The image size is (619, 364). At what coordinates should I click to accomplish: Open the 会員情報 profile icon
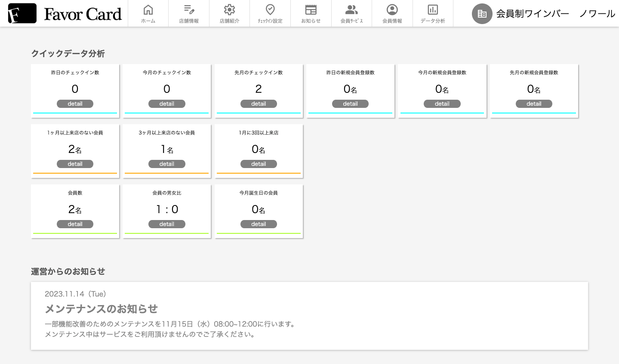(x=392, y=9)
